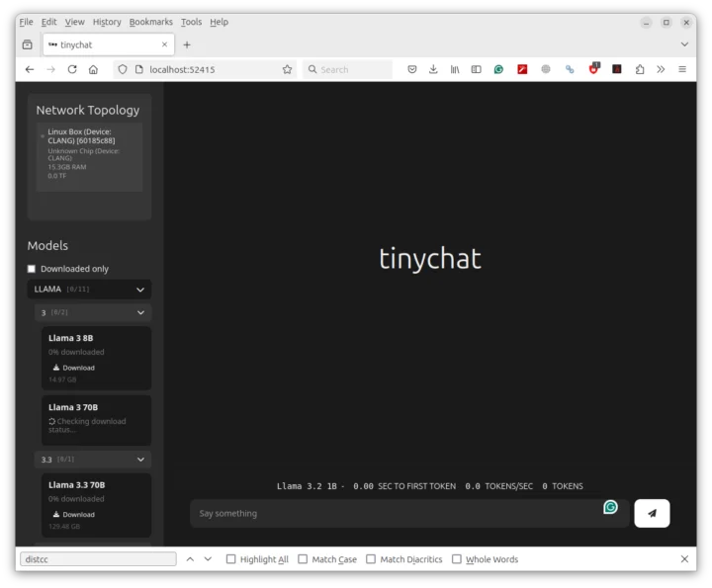The image size is (712, 588).
Task: Open the Grammarly extension in toolbar
Action: click(x=498, y=69)
